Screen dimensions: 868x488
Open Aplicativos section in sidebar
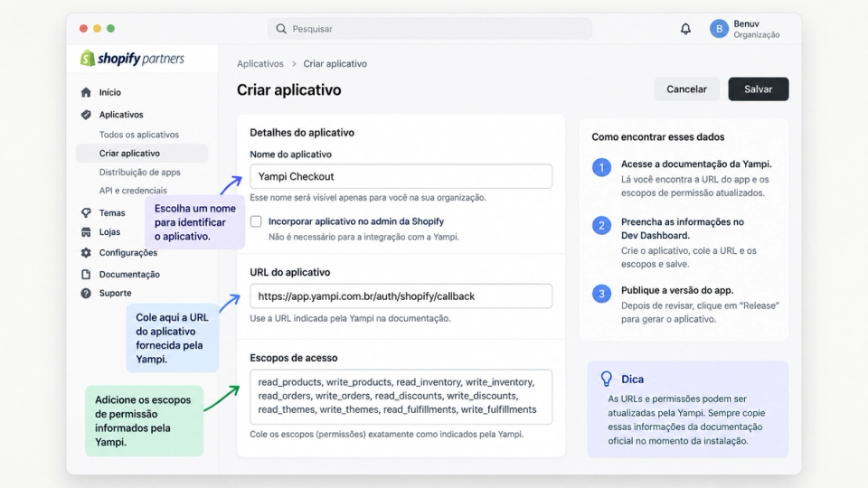(x=121, y=115)
